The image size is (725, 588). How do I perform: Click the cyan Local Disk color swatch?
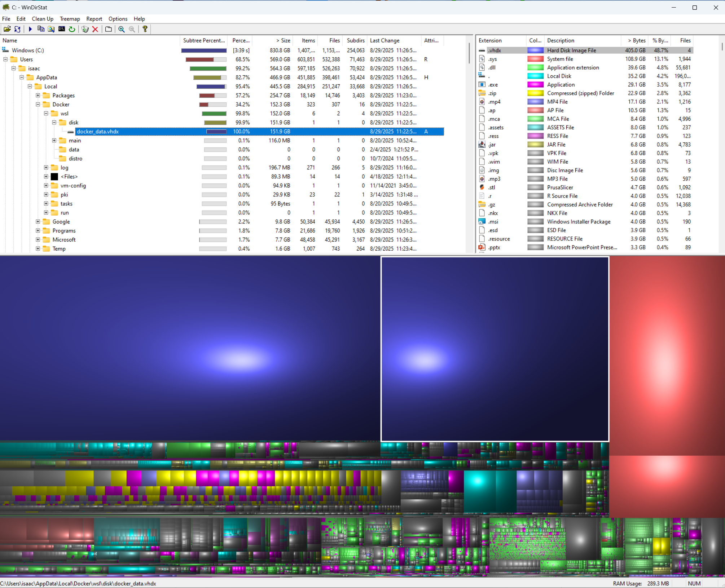[x=535, y=76]
